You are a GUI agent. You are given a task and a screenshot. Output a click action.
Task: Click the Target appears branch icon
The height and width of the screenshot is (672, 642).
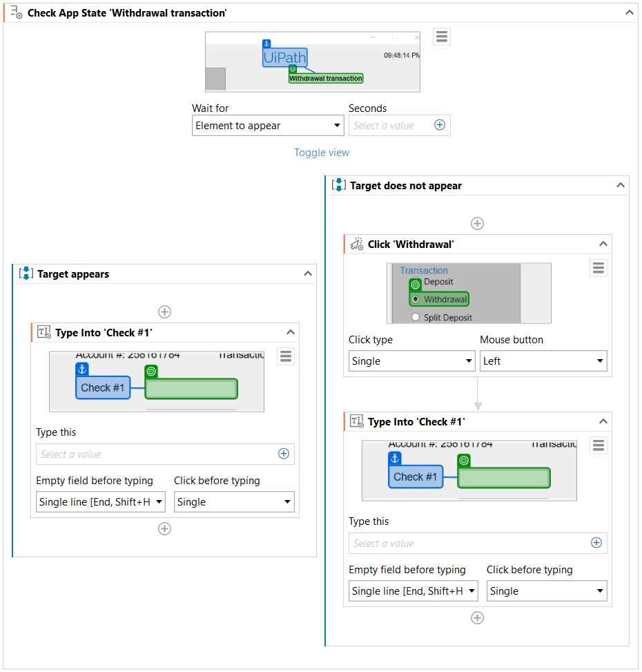[x=26, y=273]
